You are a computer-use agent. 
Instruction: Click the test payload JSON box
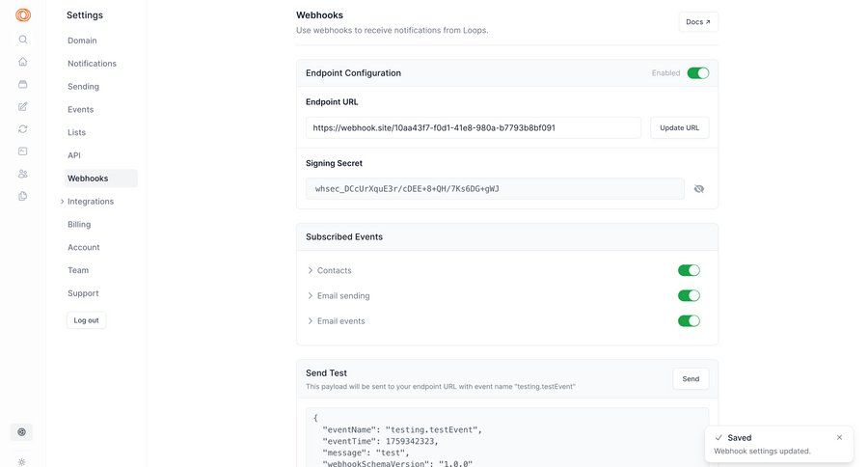pyautogui.click(x=507, y=438)
